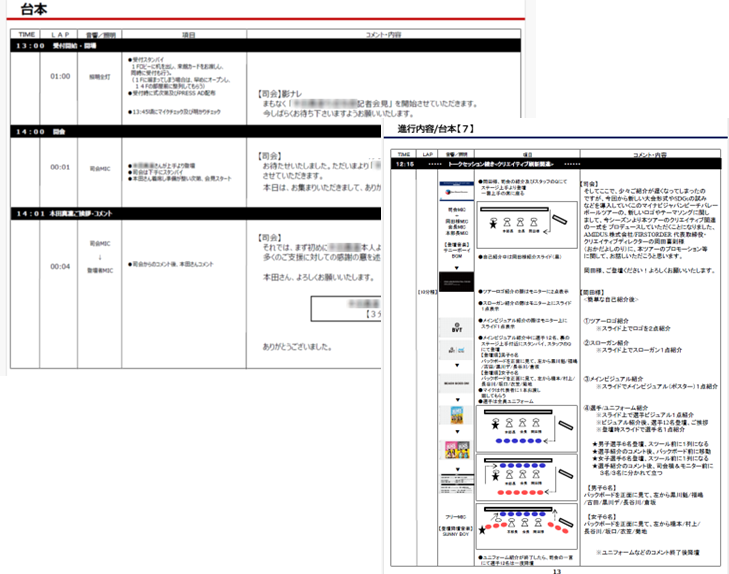Click ★女子選手6名登壇 note
This screenshot has width=729, height=574.
click(x=650, y=458)
